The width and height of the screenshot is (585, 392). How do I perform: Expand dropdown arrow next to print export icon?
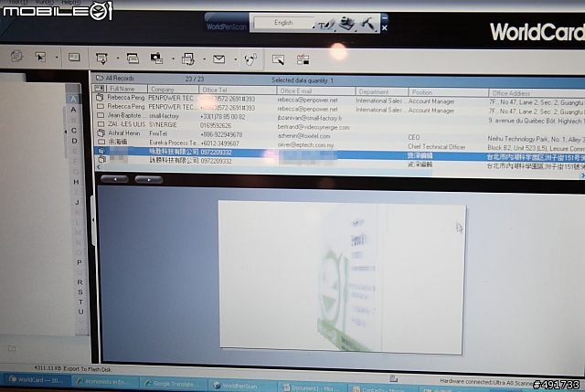[204, 58]
